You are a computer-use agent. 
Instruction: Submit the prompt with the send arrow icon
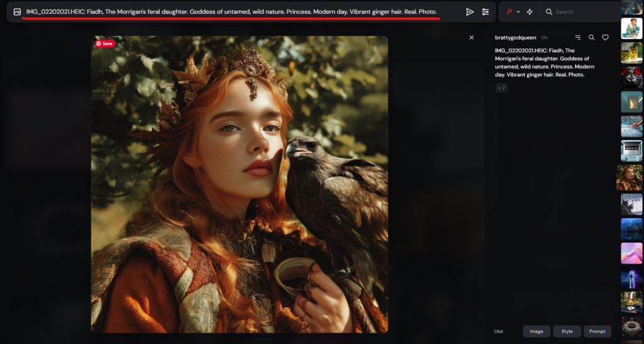(469, 12)
